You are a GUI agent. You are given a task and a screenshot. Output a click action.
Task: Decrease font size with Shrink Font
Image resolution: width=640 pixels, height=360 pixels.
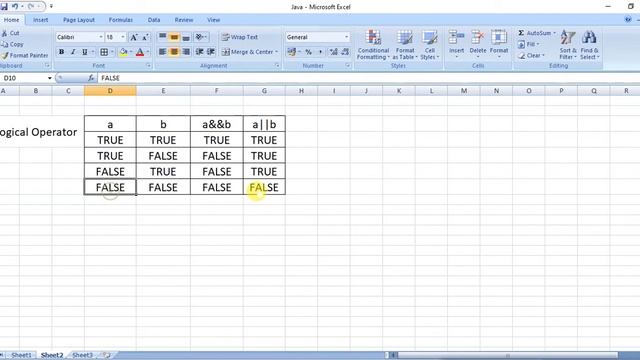click(x=145, y=37)
